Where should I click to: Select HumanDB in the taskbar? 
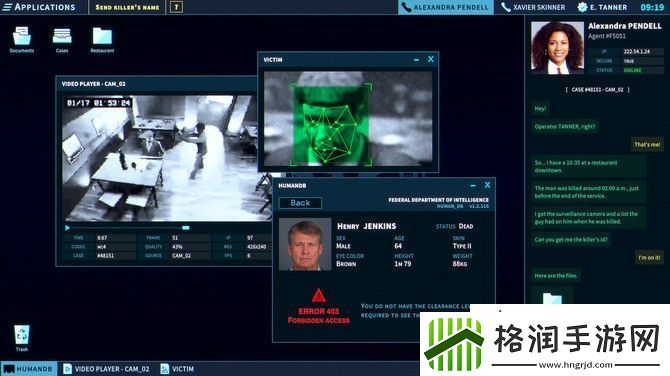tap(29, 369)
